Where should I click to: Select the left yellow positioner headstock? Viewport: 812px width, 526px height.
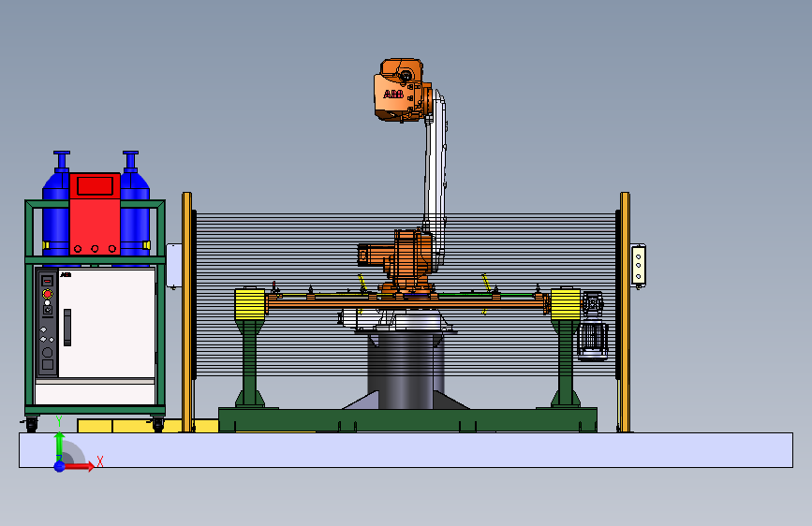click(x=250, y=304)
